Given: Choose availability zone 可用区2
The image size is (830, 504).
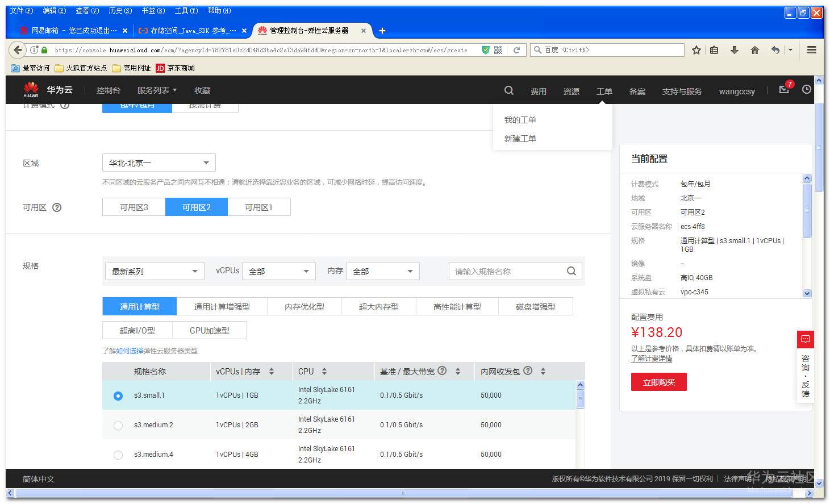Looking at the screenshot, I should pyautogui.click(x=197, y=207).
